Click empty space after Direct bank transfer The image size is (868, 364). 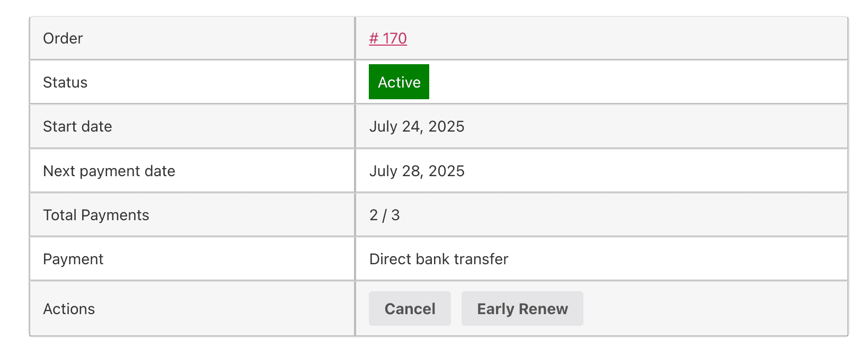click(678, 259)
